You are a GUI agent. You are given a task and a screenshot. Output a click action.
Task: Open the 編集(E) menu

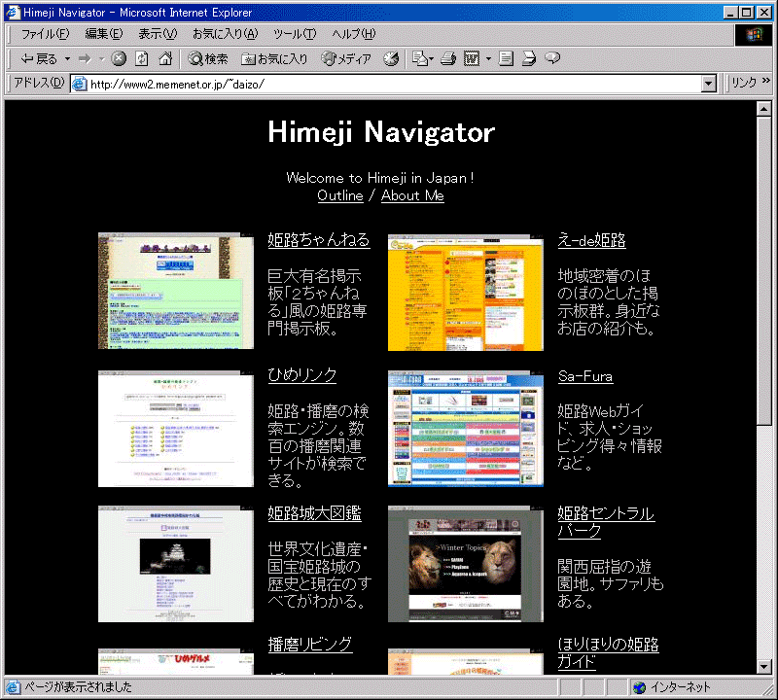(x=103, y=34)
